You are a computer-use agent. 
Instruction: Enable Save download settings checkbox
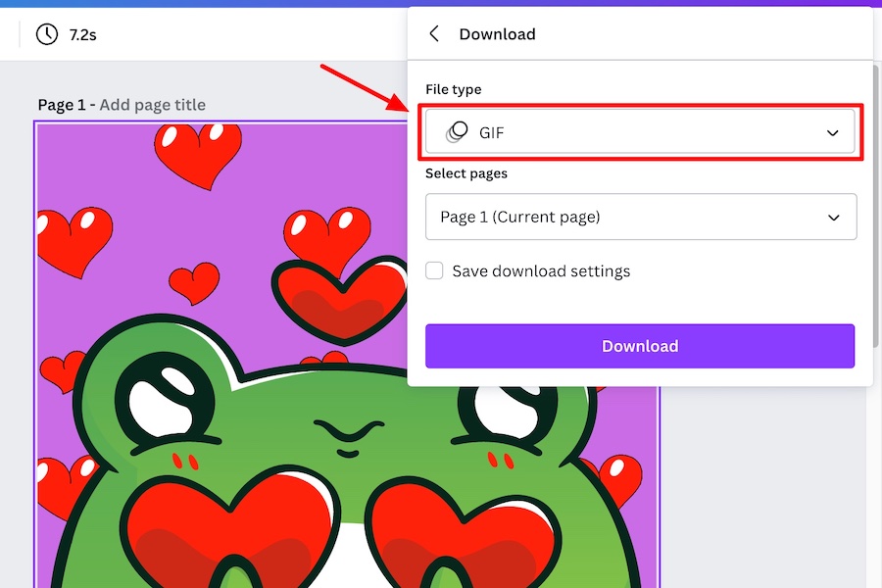click(x=434, y=270)
